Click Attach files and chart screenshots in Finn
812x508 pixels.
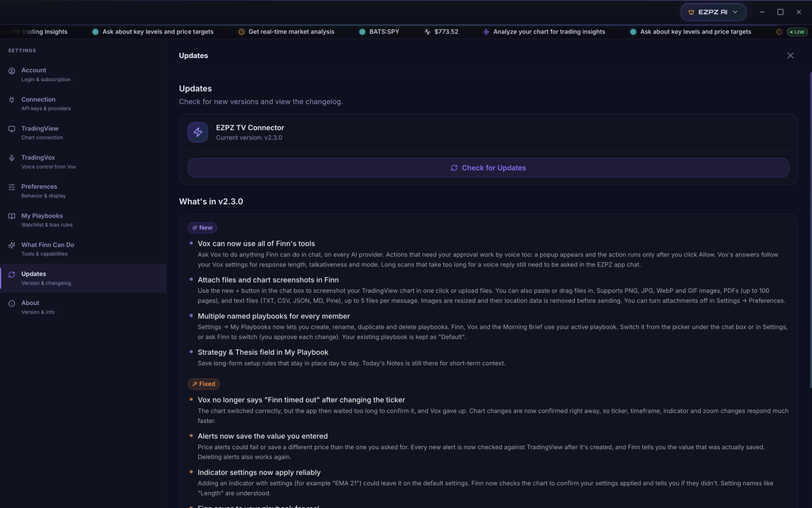click(x=268, y=280)
